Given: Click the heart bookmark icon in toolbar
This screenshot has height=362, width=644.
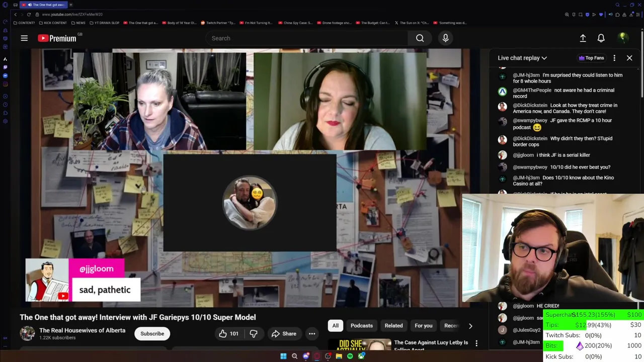Looking at the screenshot, I should click(x=601, y=15).
